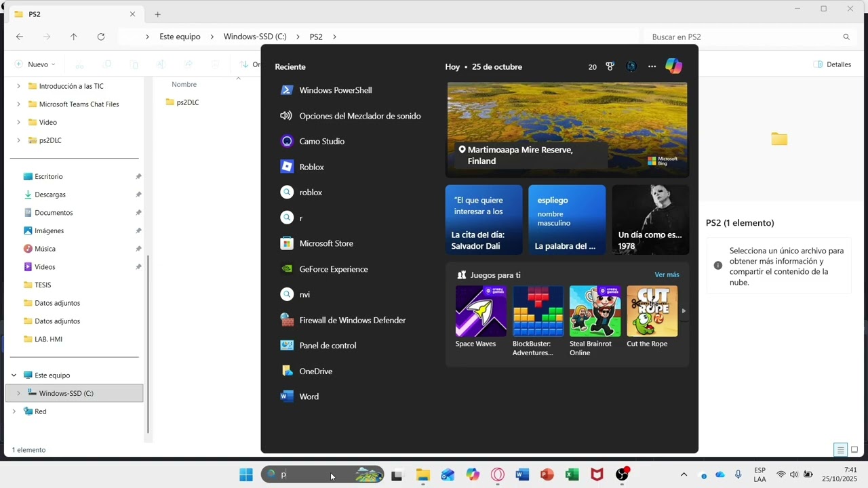
Task: Open the chevron after Este equipo breadcrumb
Action: coord(212,37)
